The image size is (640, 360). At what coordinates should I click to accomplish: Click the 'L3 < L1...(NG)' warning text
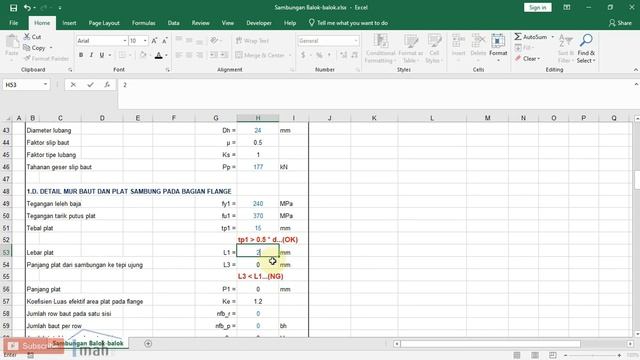pyautogui.click(x=260, y=276)
